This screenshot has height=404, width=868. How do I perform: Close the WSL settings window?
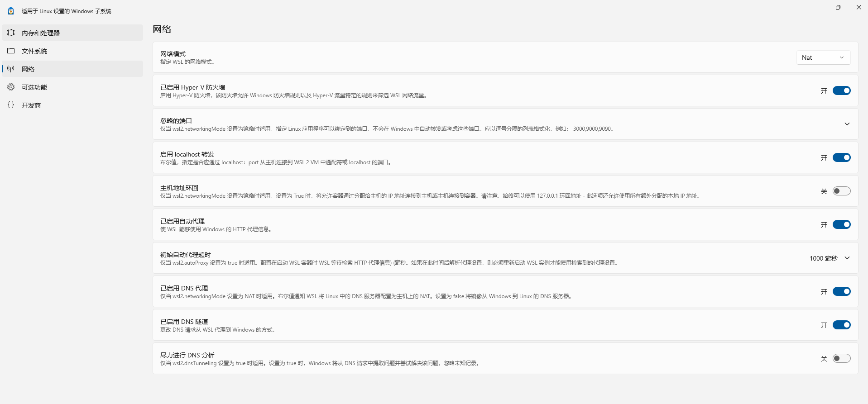(858, 7)
